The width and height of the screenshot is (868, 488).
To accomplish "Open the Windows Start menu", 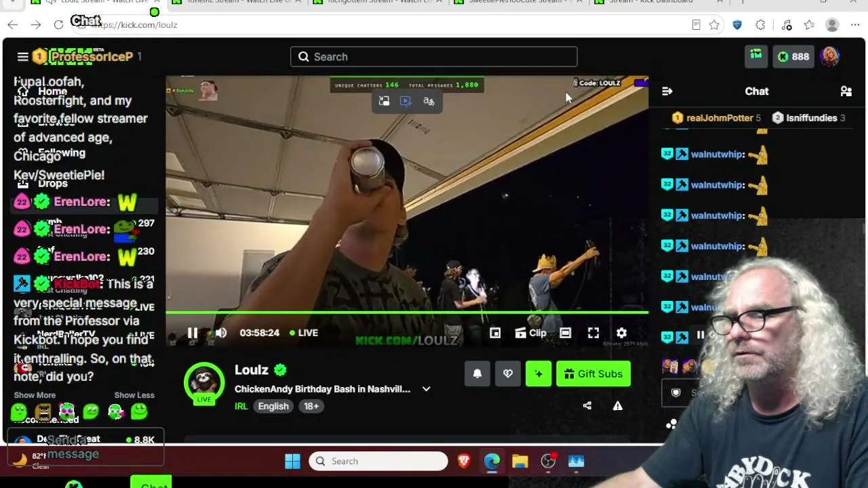I will (x=292, y=462).
